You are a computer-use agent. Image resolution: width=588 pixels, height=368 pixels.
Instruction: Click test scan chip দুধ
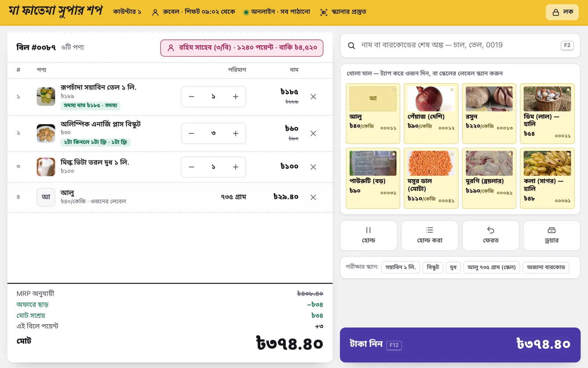453,268
